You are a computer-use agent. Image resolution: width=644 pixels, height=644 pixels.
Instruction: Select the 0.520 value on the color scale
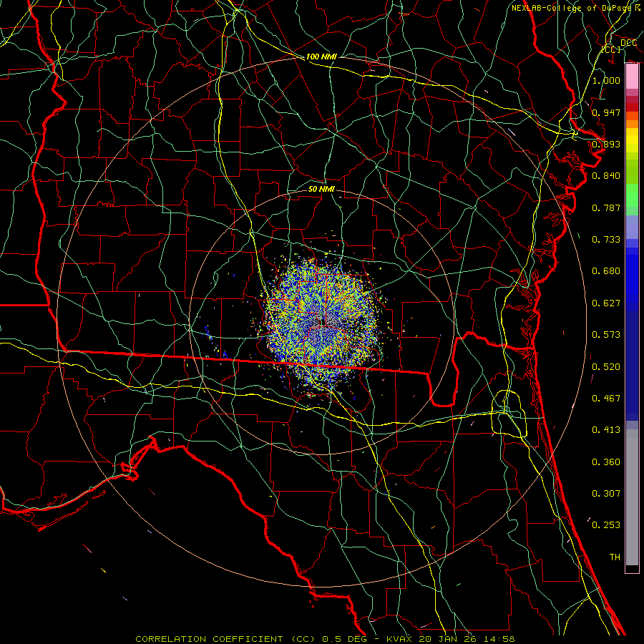pos(606,367)
